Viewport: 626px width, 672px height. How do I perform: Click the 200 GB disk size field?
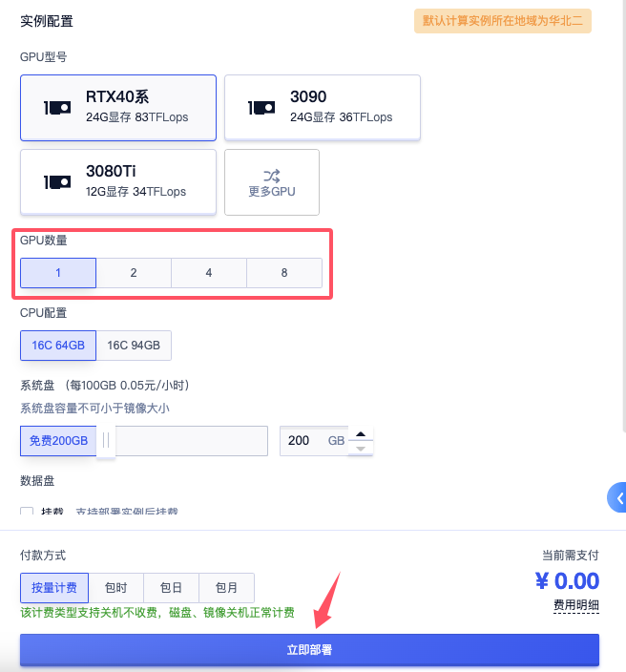pos(314,441)
